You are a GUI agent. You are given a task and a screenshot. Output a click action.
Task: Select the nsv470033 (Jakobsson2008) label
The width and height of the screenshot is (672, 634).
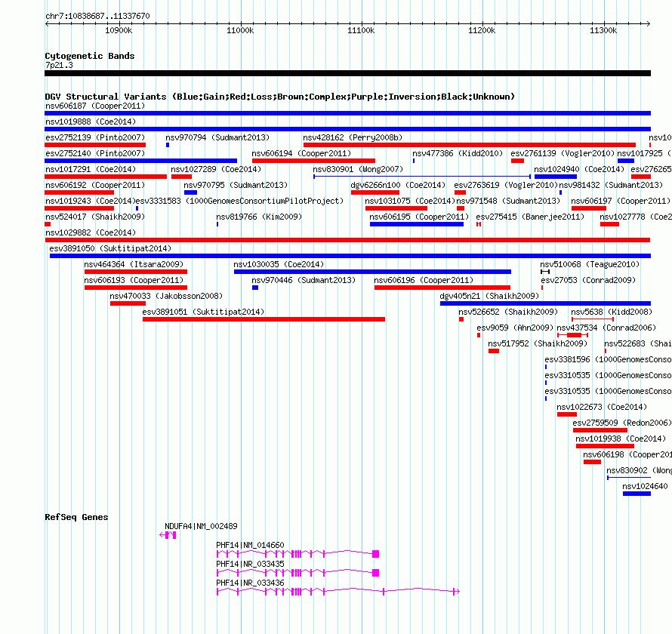point(166,296)
